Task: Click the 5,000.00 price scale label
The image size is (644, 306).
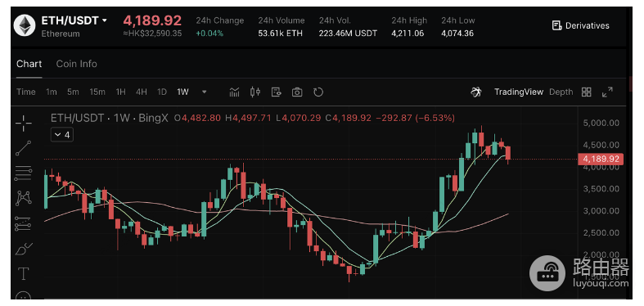Action: click(601, 123)
